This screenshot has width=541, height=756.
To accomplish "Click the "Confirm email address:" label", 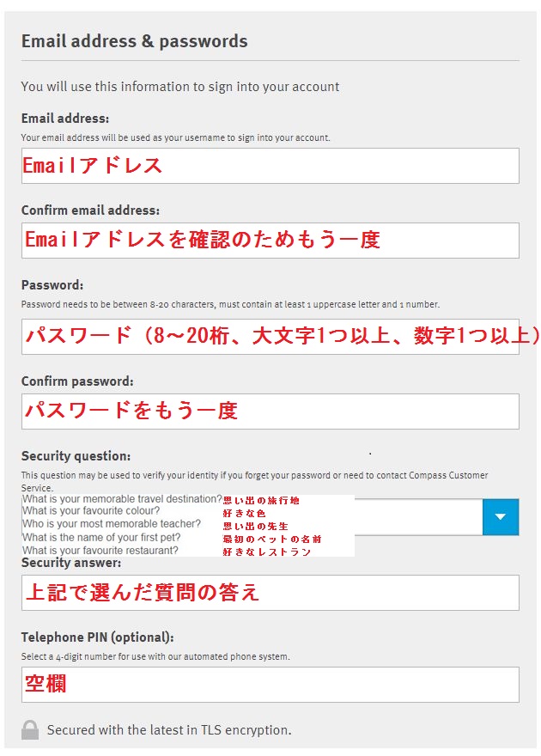I will [91, 210].
